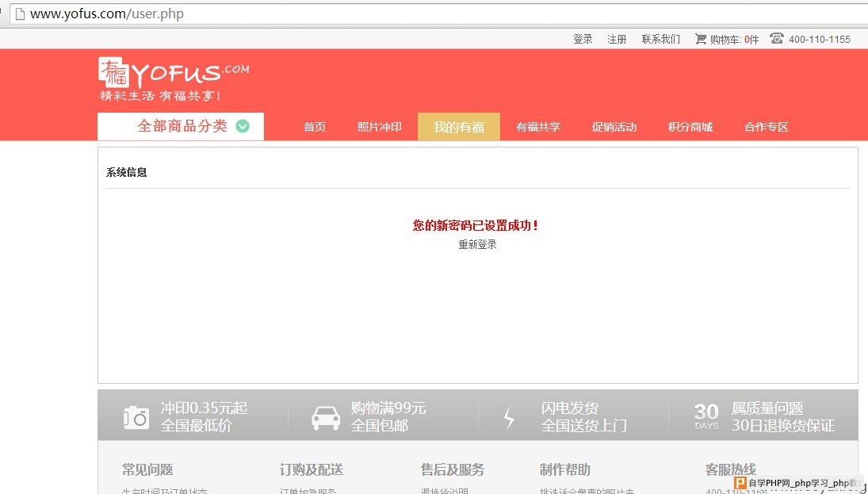Click the page icon in address bar
Screen dimensions: 868x494
[x=20, y=13]
